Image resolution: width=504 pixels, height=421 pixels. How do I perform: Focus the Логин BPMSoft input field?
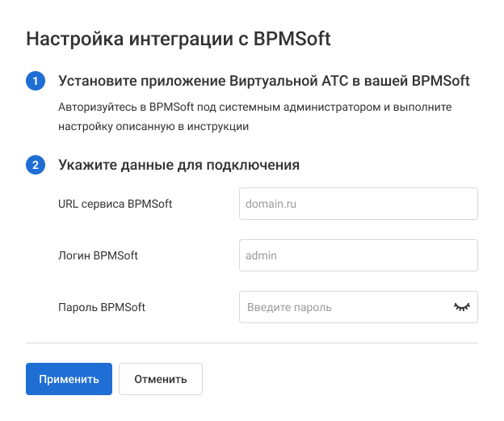tap(359, 255)
